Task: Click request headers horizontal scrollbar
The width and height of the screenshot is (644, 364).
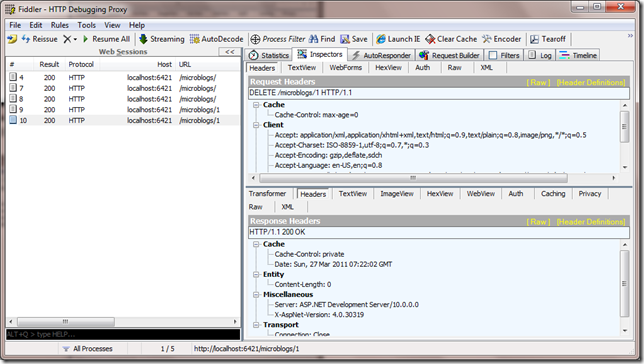Action: (414, 178)
